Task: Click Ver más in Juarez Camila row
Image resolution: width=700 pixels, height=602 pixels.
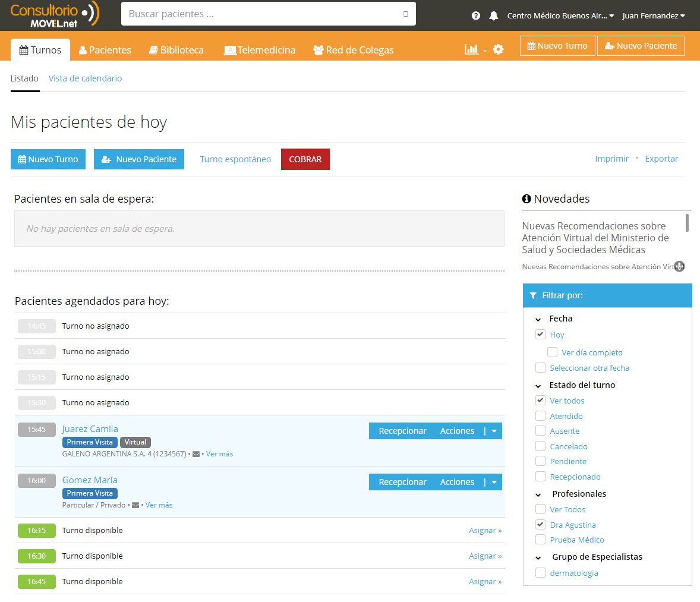Action: click(x=219, y=454)
